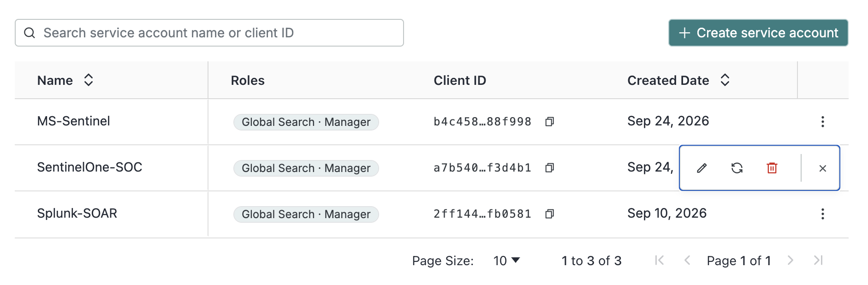Sort the table by Name column
The height and width of the screenshot is (285, 868).
tap(89, 80)
